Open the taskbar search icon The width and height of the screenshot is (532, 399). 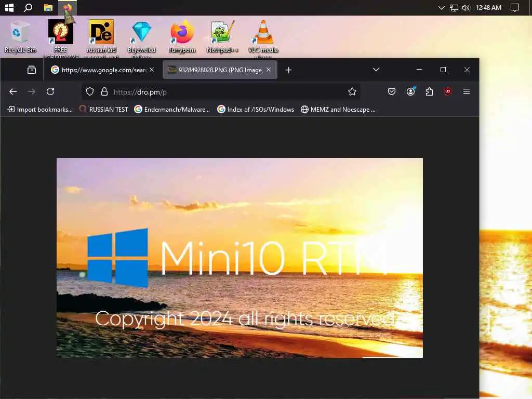pos(28,7)
